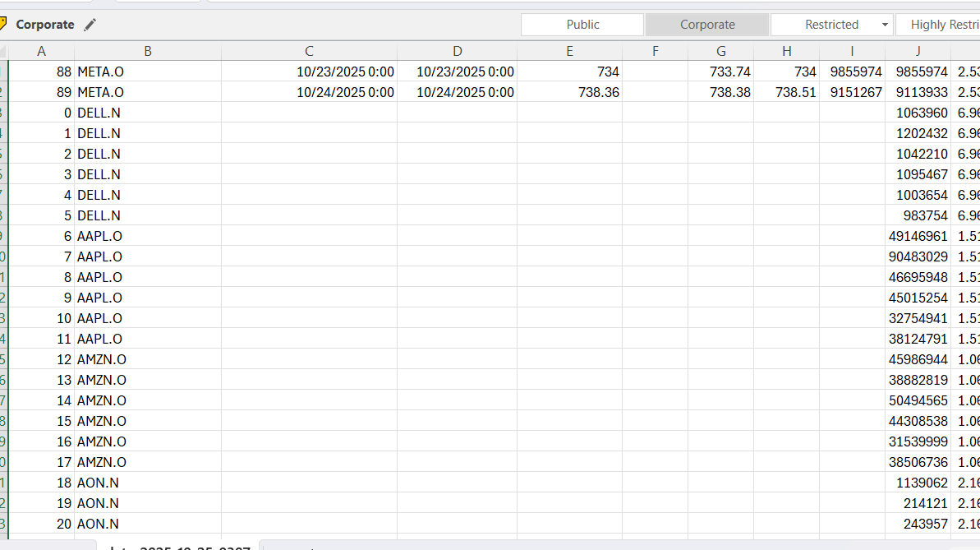Click cell with value 1139062
The width and height of the screenshot is (980, 550).
point(918,483)
